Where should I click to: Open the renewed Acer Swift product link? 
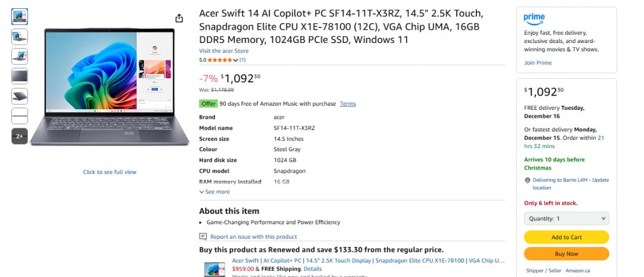tap(368, 260)
